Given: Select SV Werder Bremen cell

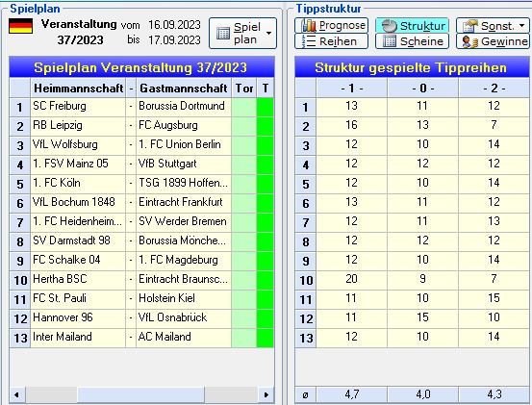Looking at the screenshot, I should (184, 222).
